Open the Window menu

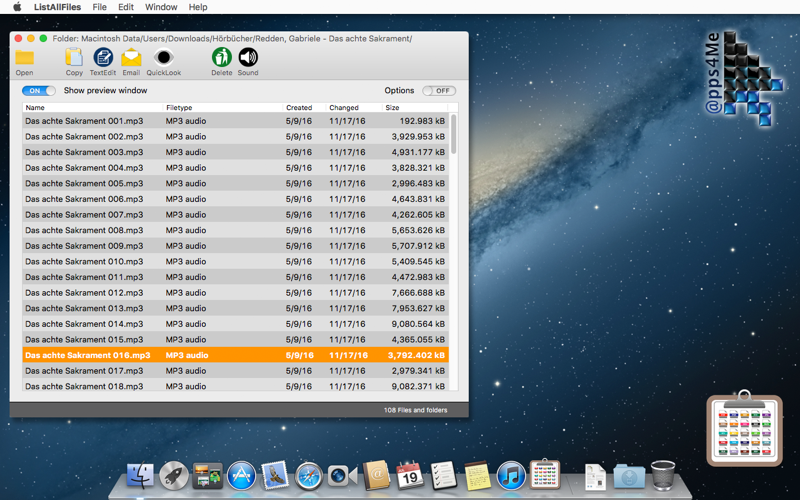point(161,7)
